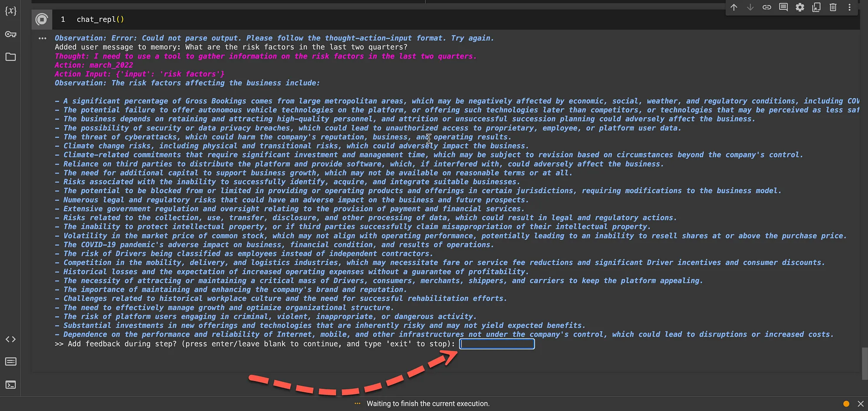Image resolution: width=868 pixels, height=411 pixels.
Task: Dismiss the execution status bar
Action: pyautogui.click(x=861, y=404)
